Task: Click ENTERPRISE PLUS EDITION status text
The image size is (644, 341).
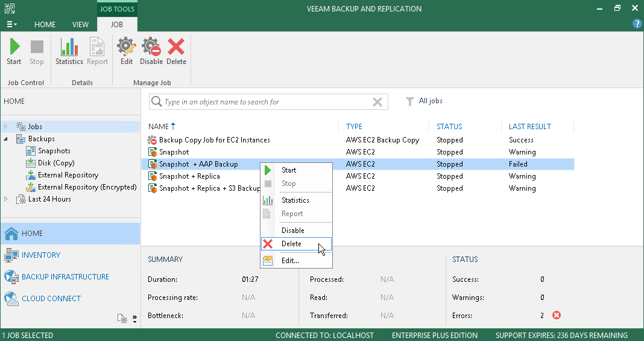Action: point(435,335)
